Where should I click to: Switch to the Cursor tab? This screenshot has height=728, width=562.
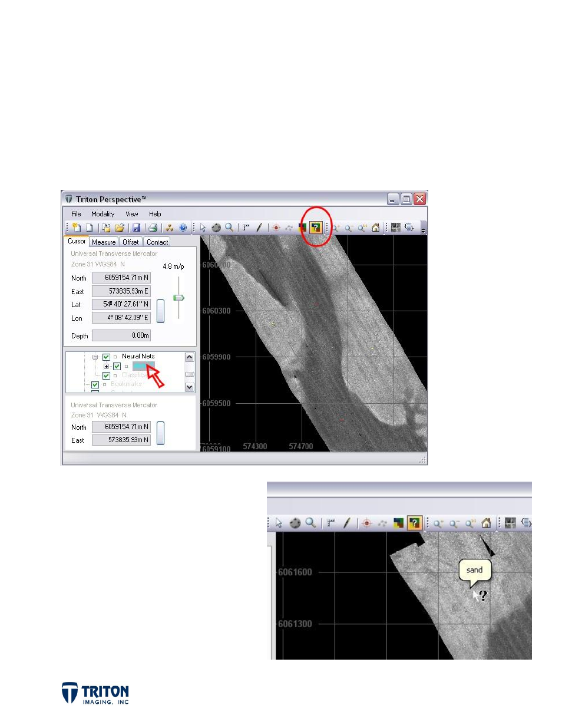77,241
